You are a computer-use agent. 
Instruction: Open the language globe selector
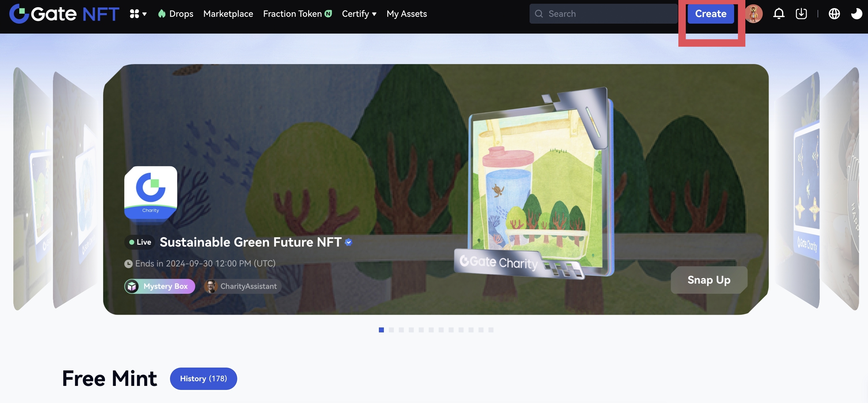coord(834,13)
